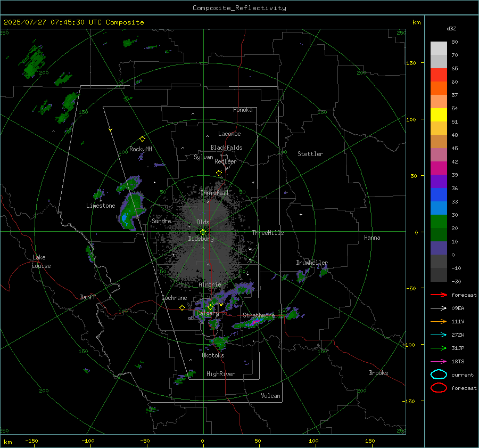Click the Strathmore city label
The height and width of the screenshot is (448, 479).
(x=259, y=315)
